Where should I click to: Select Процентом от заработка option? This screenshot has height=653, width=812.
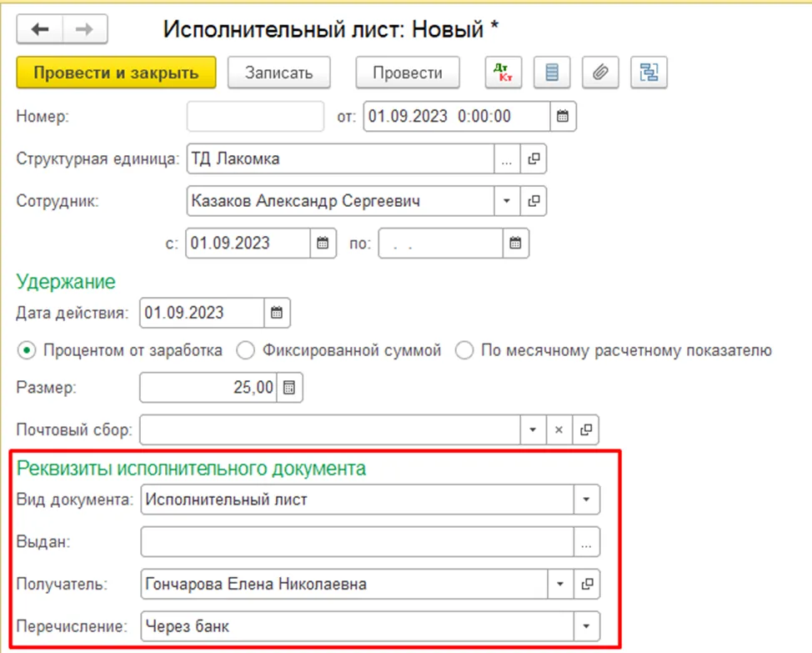[x=120, y=350]
